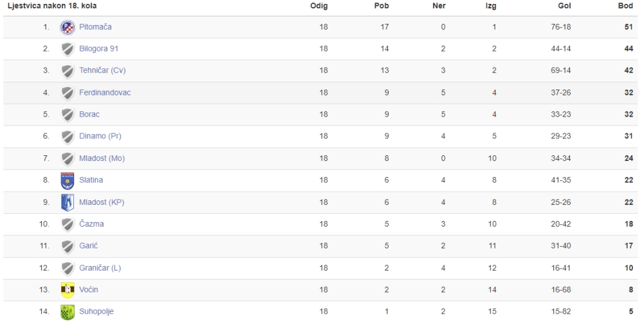This screenshot has width=644, height=324.
Task: Open the Ferdinandovac team link
Action: click(105, 93)
